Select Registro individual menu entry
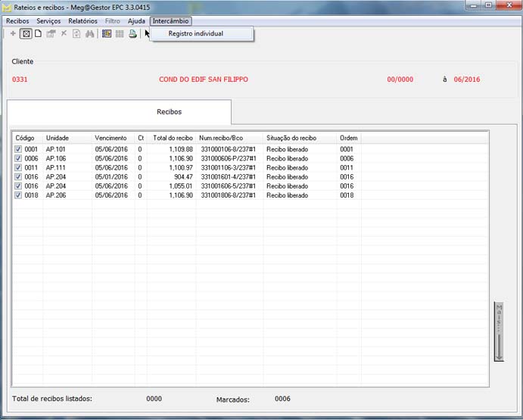523x420 pixels. [195, 33]
